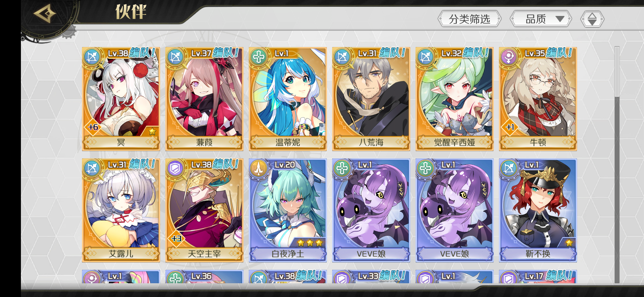644x297 pixels.
Task: Click the +6 enhancement badge on 冥
Action: point(93,127)
